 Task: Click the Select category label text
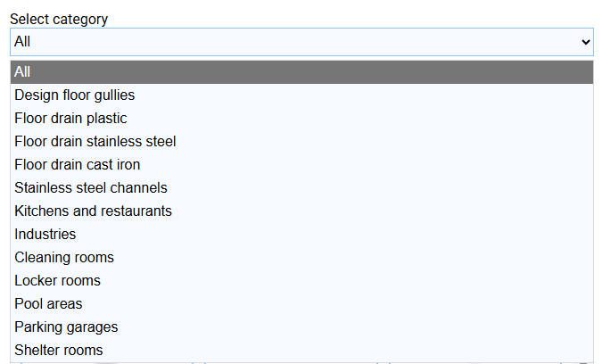click(x=58, y=20)
